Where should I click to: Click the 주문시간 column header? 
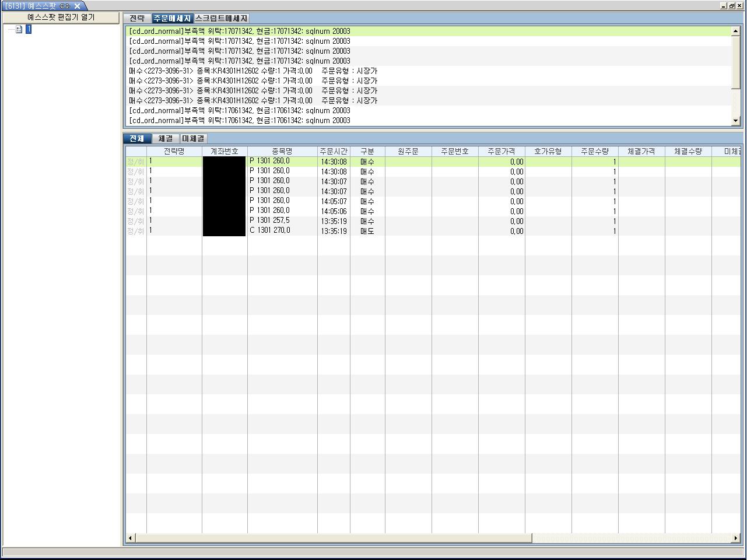(334, 151)
